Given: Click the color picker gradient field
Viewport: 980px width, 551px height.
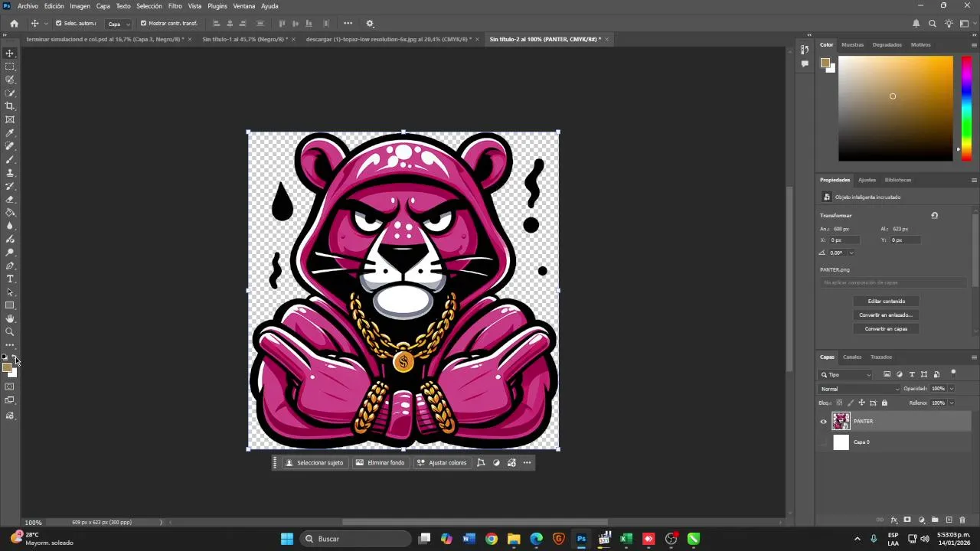Looking at the screenshot, I should click(896, 109).
